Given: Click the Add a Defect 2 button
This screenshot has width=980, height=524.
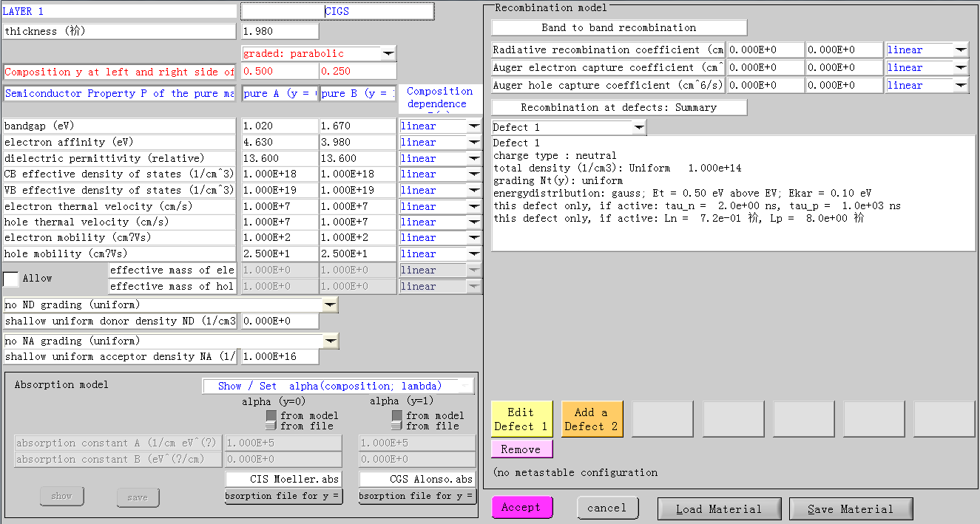Looking at the screenshot, I should tap(591, 419).
